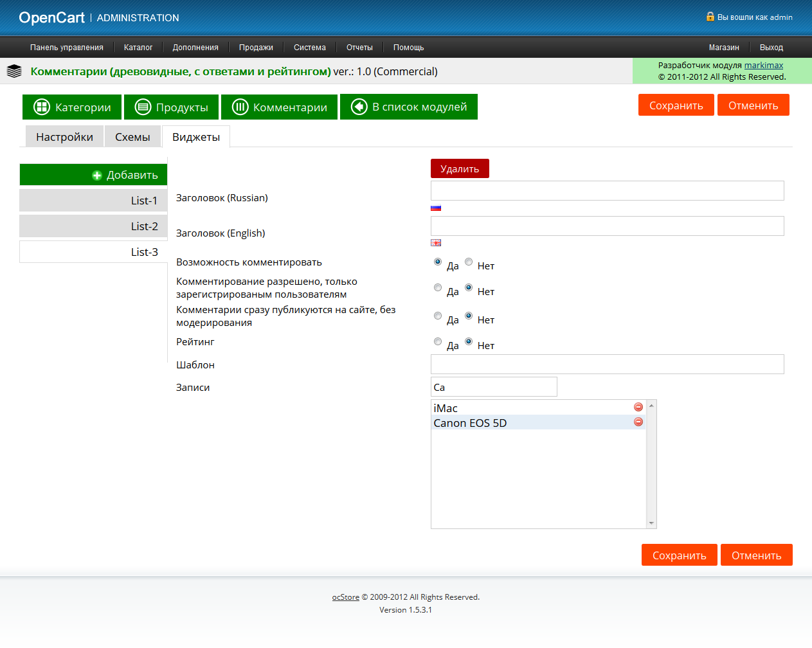Select the List-2 widget
Screen dimensions: 812x648
(93, 226)
